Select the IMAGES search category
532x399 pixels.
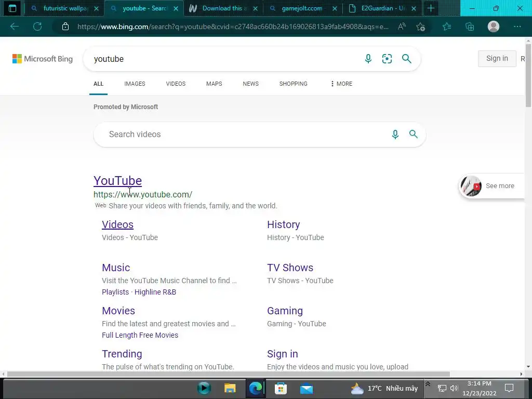pyautogui.click(x=135, y=84)
